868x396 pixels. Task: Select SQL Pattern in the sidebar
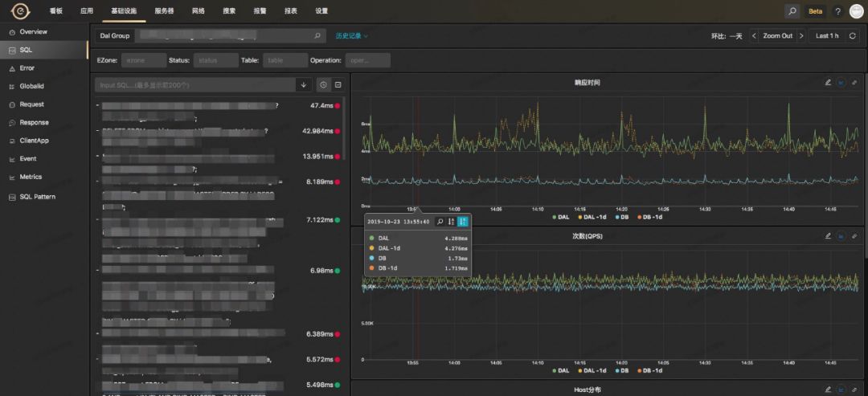[x=38, y=197]
